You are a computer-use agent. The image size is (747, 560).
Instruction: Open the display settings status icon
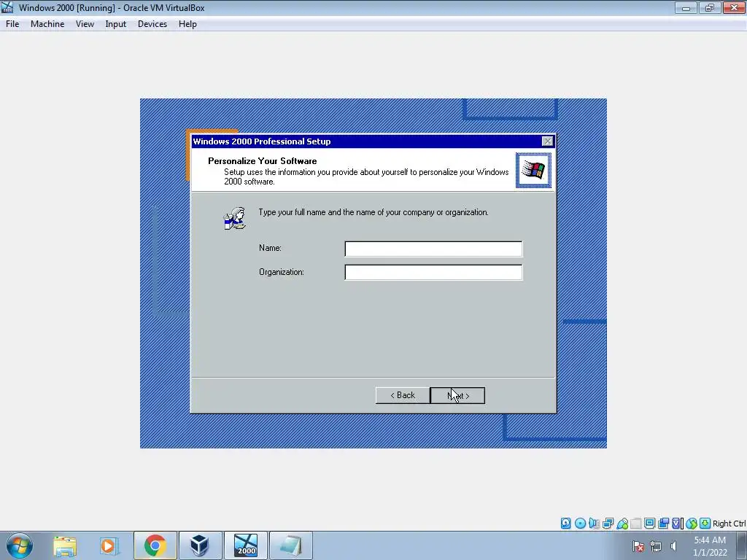(x=649, y=524)
